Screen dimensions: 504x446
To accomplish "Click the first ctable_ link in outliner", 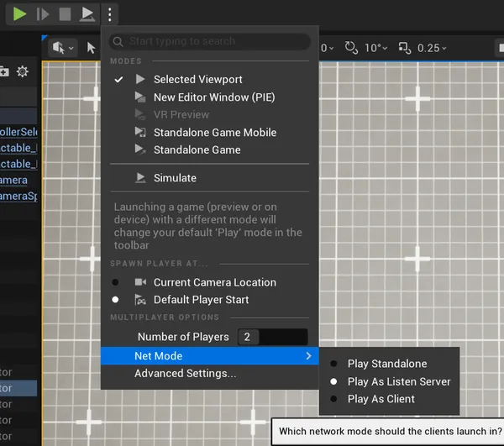I will click(x=18, y=148).
